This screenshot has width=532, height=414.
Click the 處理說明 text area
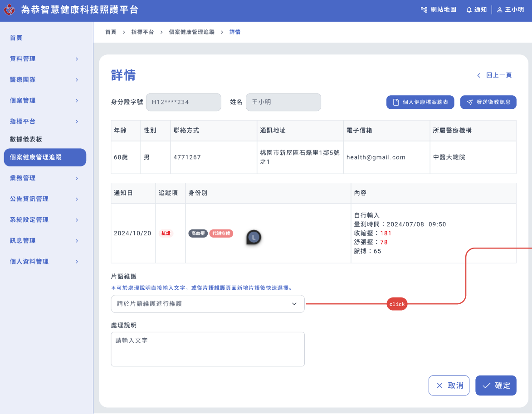tap(207, 349)
